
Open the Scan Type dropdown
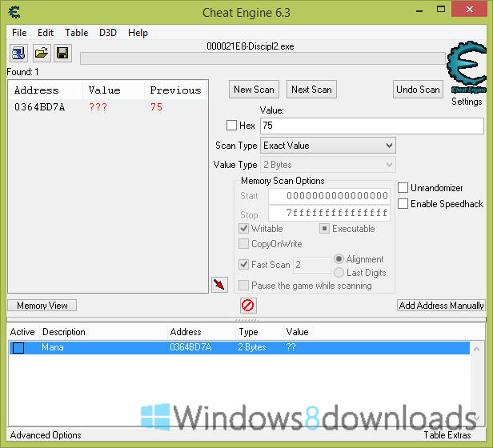click(x=327, y=146)
